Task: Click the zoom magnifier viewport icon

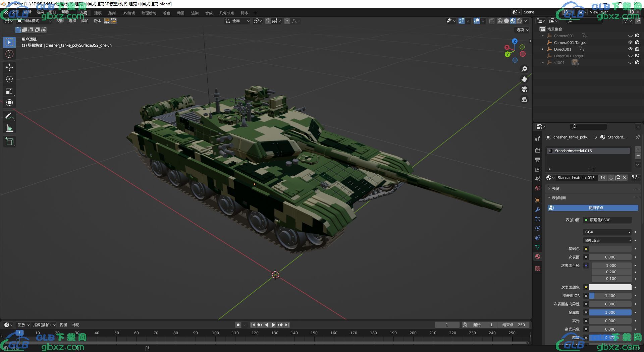Action: click(x=524, y=69)
